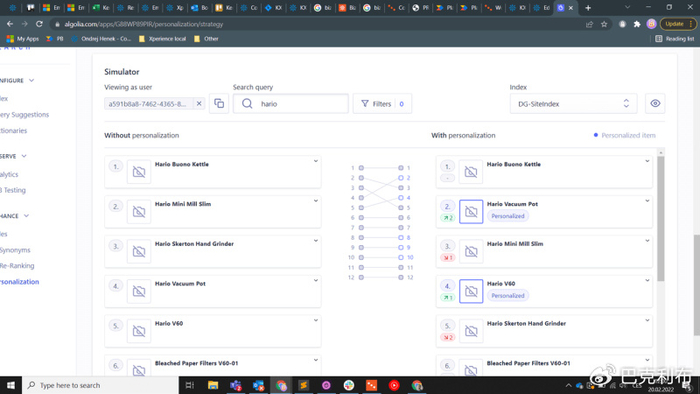
Task: Open the DG-SiteIndex index dropdown
Action: click(x=573, y=104)
